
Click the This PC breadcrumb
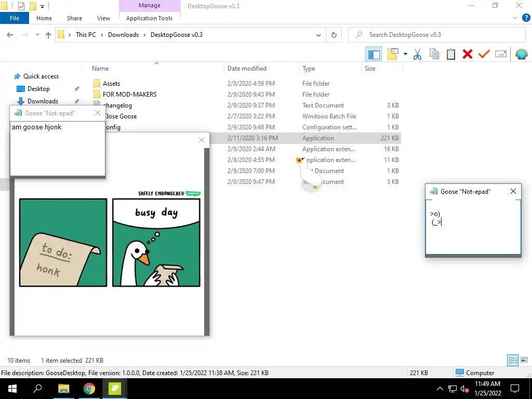point(86,35)
